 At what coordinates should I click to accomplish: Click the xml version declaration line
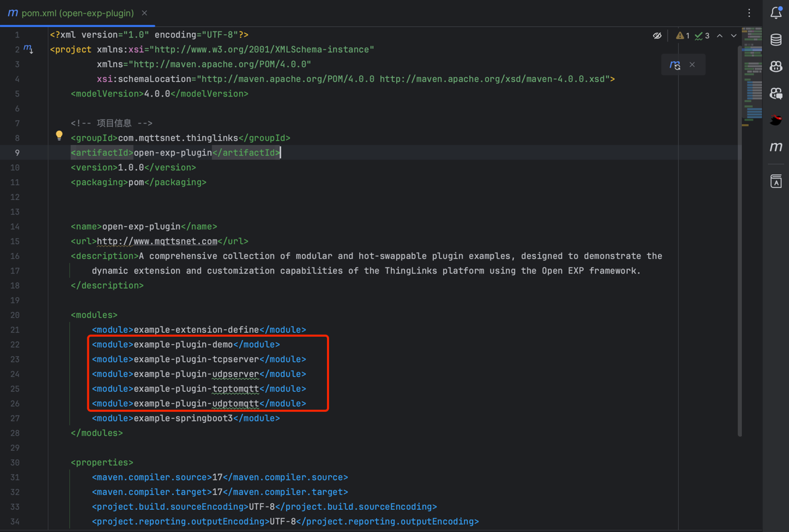click(x=149, y=35)
